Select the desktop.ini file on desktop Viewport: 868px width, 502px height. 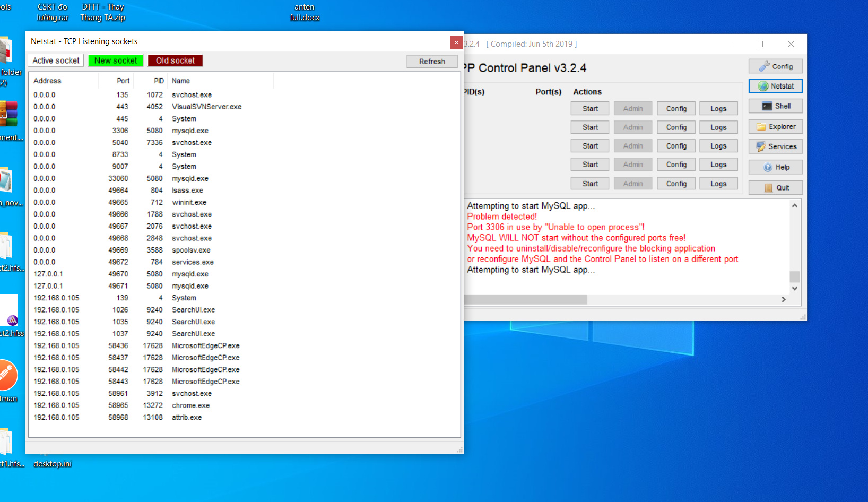click(52, 463)
